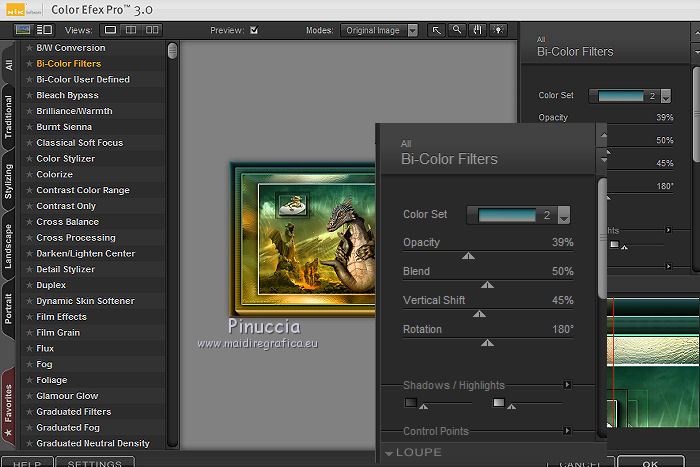The image size is (700, 467).
Task: Select the Graduated Filters entry
Action: [95, 412]
